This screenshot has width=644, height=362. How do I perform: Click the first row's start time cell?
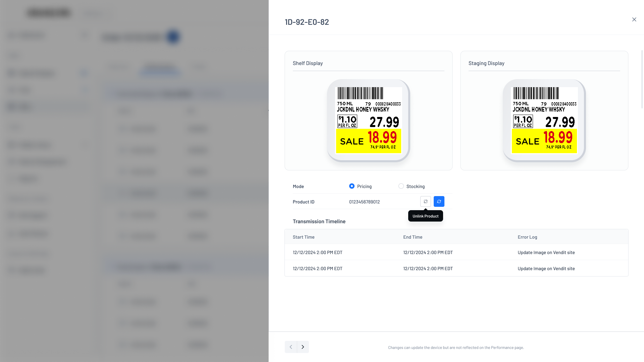pyautogui.click(x=317, y=252)
